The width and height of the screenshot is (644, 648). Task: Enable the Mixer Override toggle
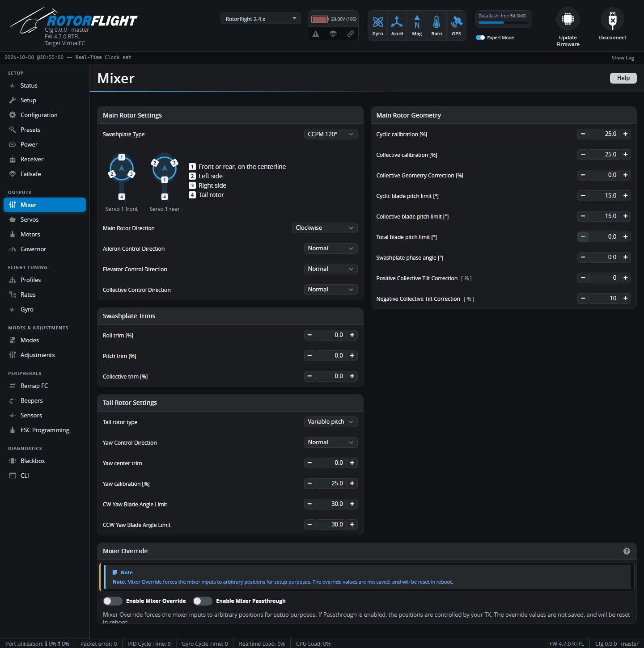[x=113, y=601]
